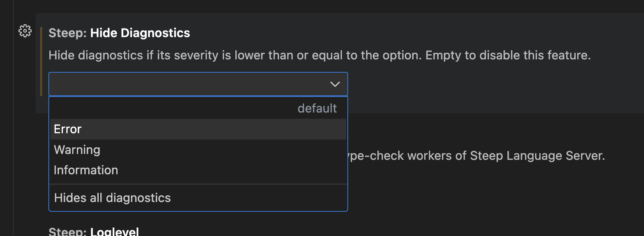Click the 'Hides all diagnostics' description footer
Screen dimensions: 644x236
(112, 198)
